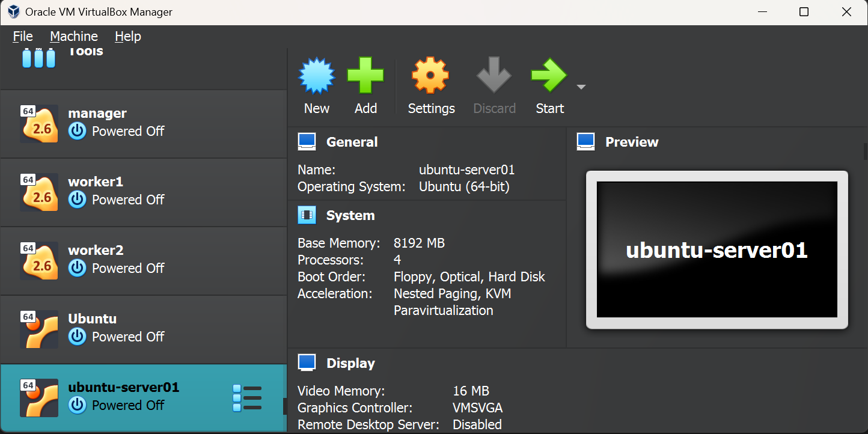This screenshot has width=868, height=434.
Task: Click the ubuntu-server01 preview thumbnail
Action: click(x=717, y=249)
